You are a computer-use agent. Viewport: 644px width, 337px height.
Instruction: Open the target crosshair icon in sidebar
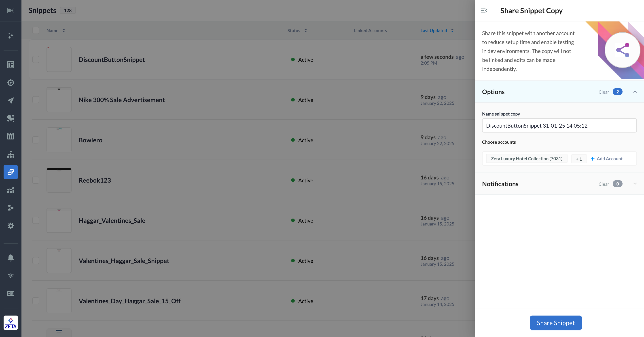coord(11,82)
